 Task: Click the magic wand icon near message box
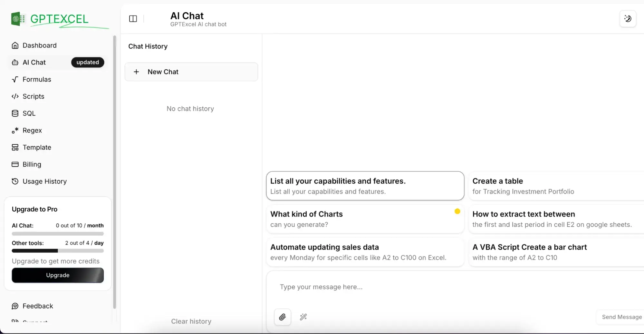point(303,317)
